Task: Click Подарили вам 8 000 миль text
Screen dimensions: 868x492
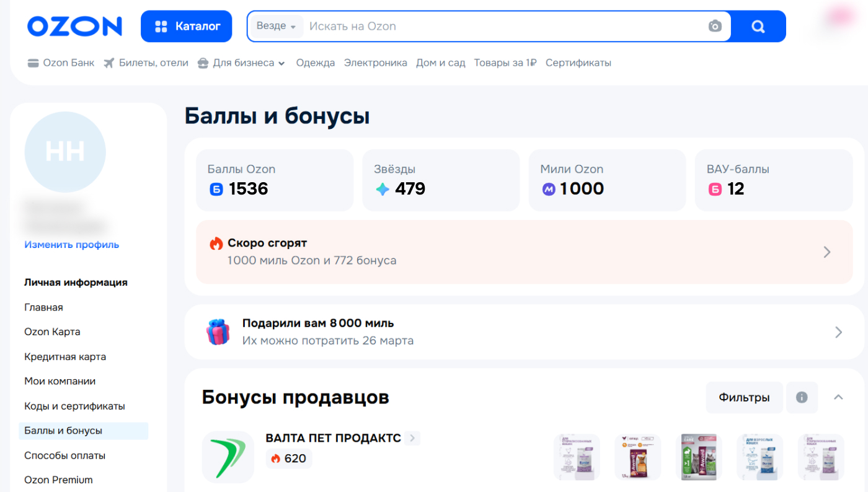Action: 318,323
